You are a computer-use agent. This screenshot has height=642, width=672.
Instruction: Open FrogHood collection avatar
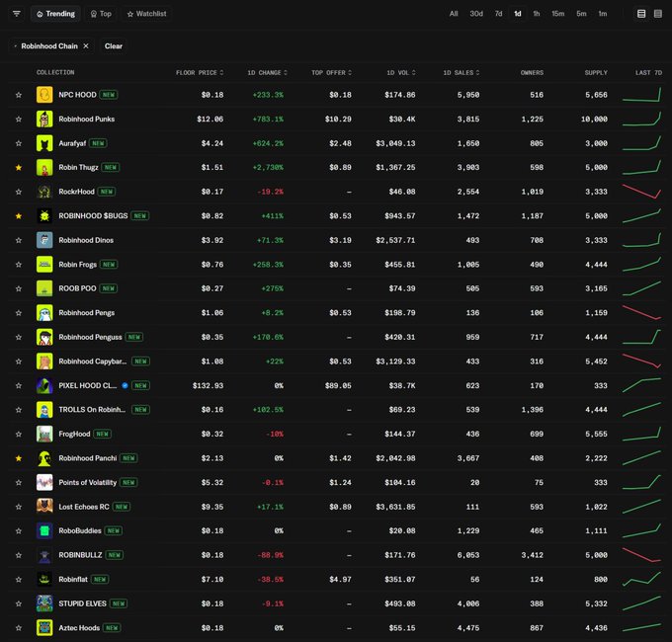tap(44, 434)
